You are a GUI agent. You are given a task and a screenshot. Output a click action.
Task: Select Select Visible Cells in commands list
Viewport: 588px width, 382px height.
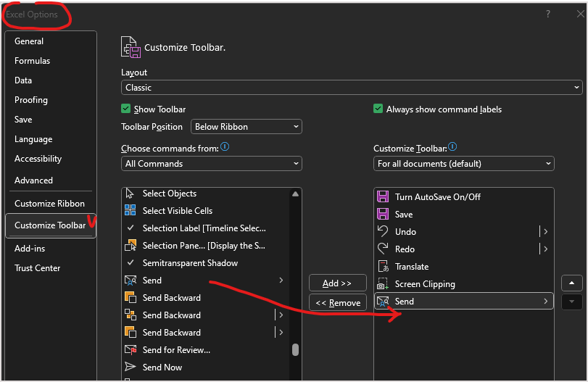pyautogui.click(x=206, y=211)
